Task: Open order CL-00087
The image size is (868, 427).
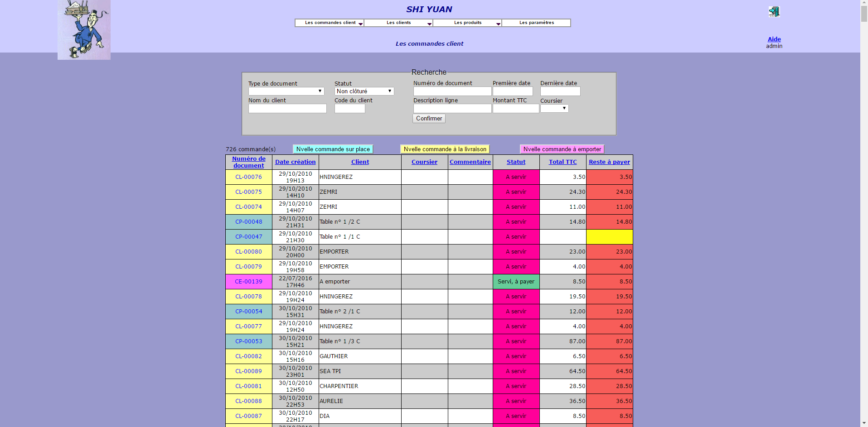Action: [x=248, y=416]
